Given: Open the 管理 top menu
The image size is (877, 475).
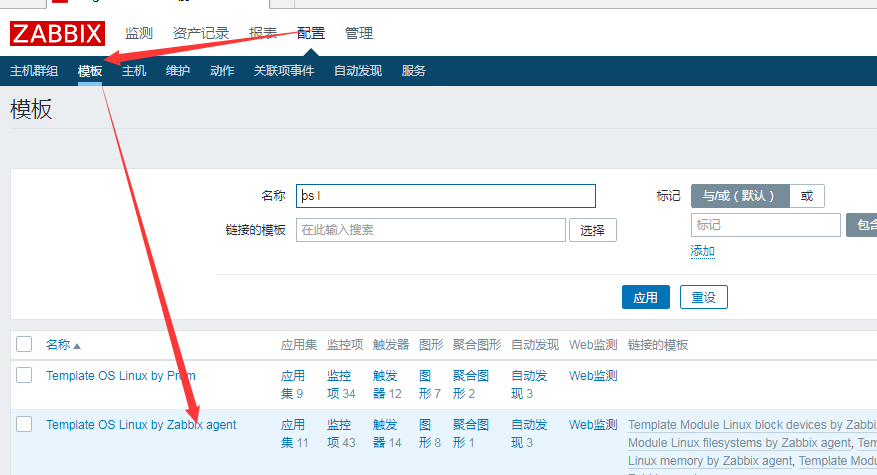Looking at the screenshot, I should click(359, 34).
